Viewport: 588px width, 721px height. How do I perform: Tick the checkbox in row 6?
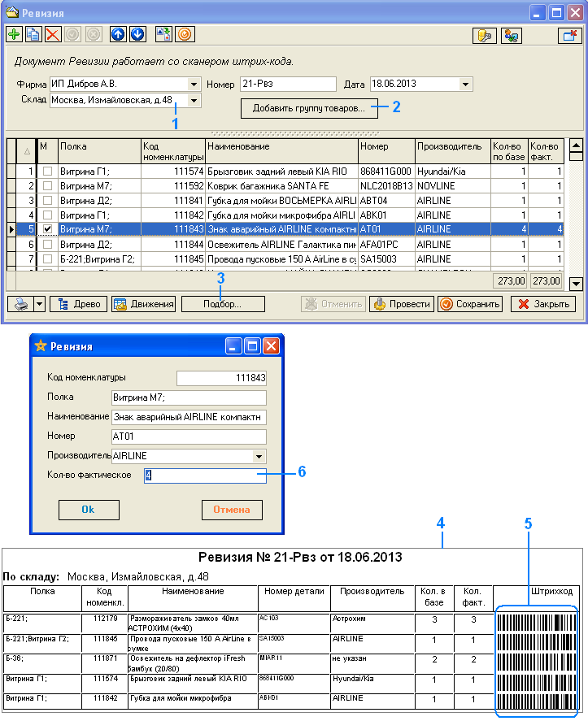47,245
